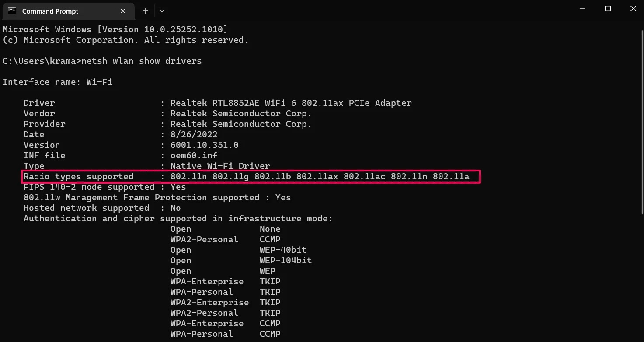Click the highlighted Radio types supported line
Screen dimensions: 644x342
click(x=251, y=176)
